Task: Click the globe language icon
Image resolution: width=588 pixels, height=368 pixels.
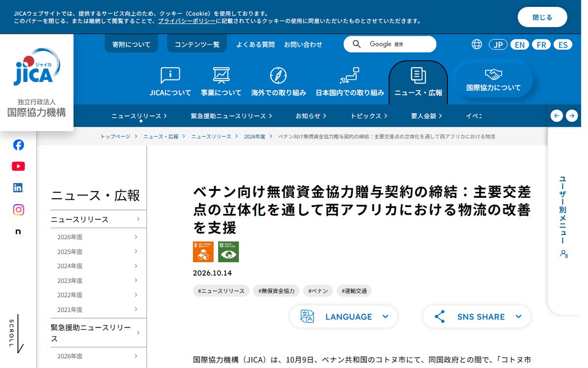Action: coord(477,44)
